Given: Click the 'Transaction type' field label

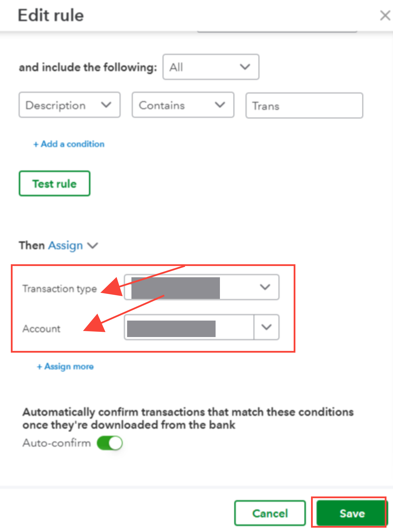Looking at the screenshot, I should (x=59, y=289).
